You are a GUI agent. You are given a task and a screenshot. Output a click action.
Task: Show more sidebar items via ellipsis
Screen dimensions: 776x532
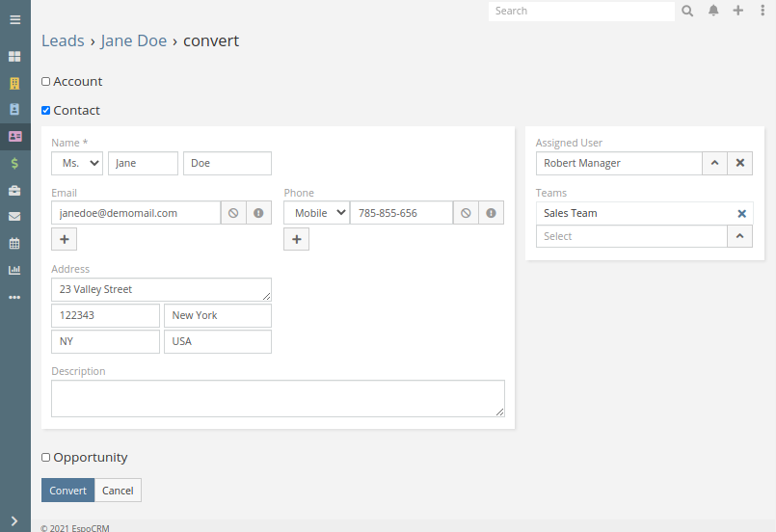pos(14,298)
